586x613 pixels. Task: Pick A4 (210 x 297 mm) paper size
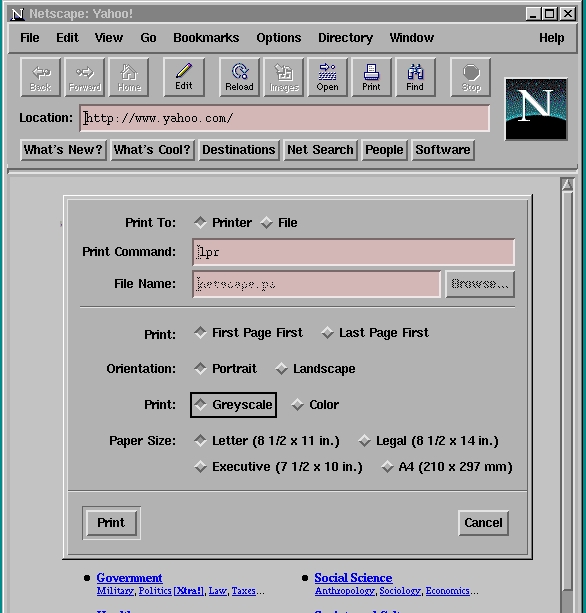447,467
